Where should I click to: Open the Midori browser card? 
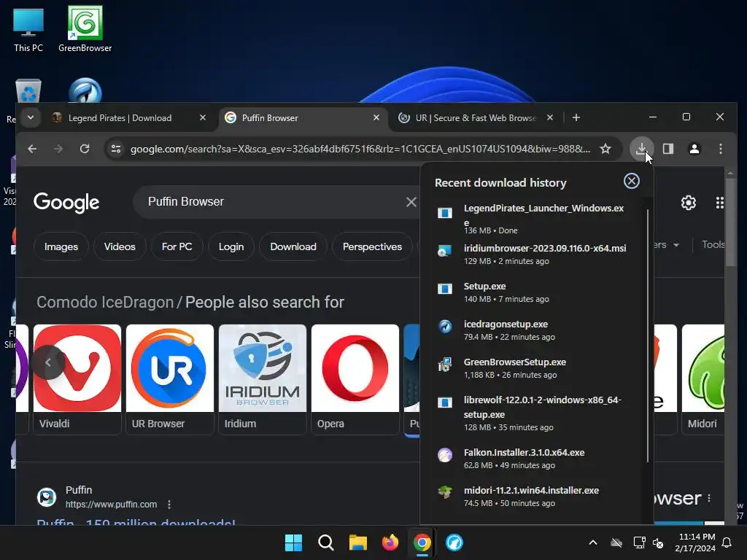pos(703,379)
